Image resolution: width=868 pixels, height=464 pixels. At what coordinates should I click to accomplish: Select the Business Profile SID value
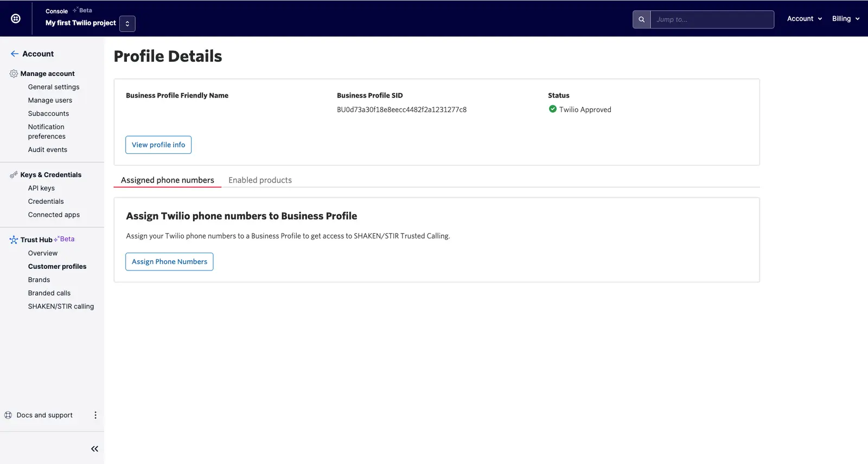pos(401,109)
